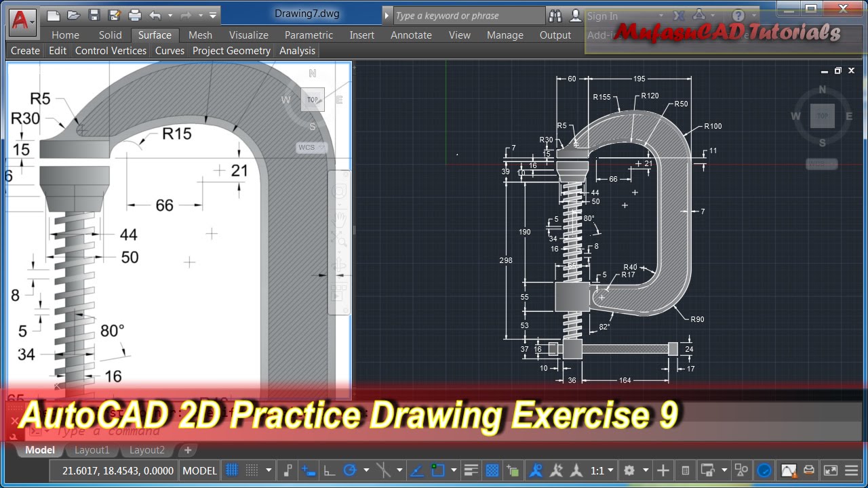Toggle annotation objects visibility icon
The image size is (868, 488).
(x=536, y=470)
